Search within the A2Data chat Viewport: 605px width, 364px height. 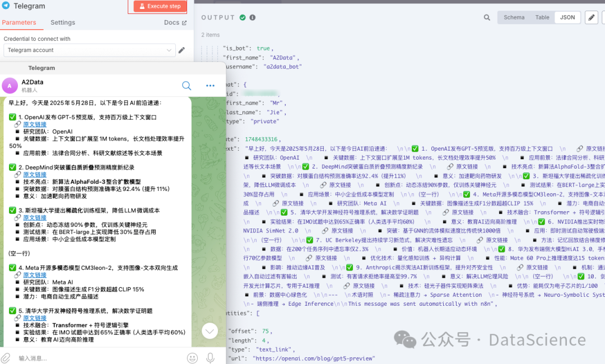[187, 86]
